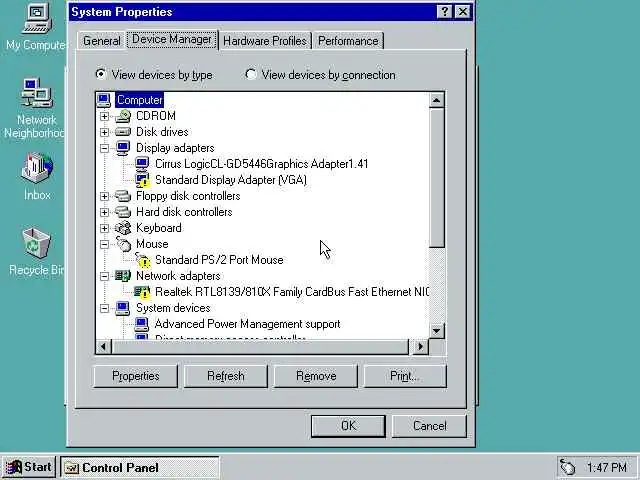Select View devices by connection radio button
640x480 pixels.
click(251, 74)
